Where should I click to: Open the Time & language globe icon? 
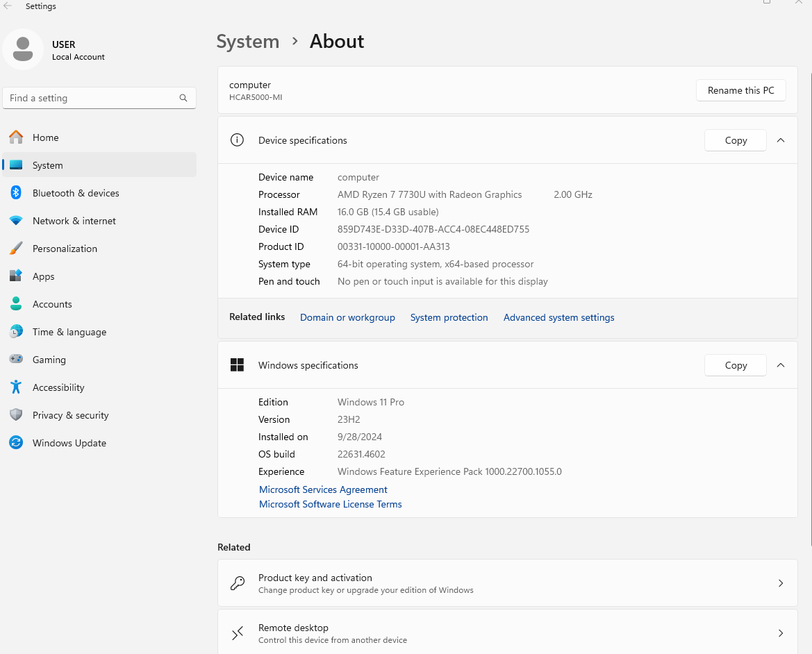click(x=16, y=332)
